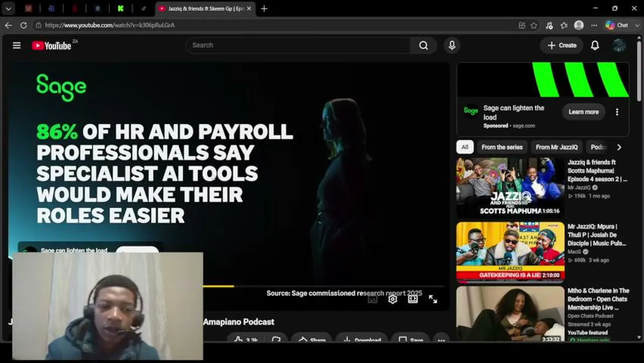This screenshot has height=363, width=644.
Task: Open the MacG channel name
Action: (574, 252)
